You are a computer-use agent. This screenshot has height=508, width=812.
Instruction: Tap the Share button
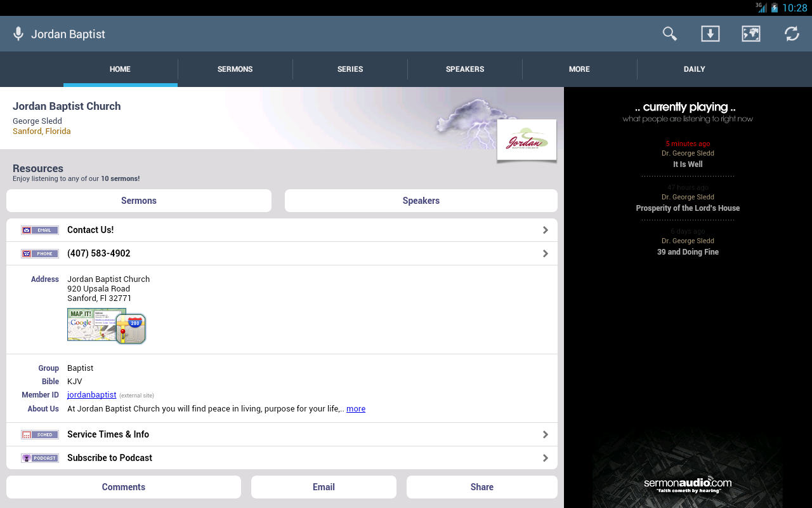click(482, 487)
